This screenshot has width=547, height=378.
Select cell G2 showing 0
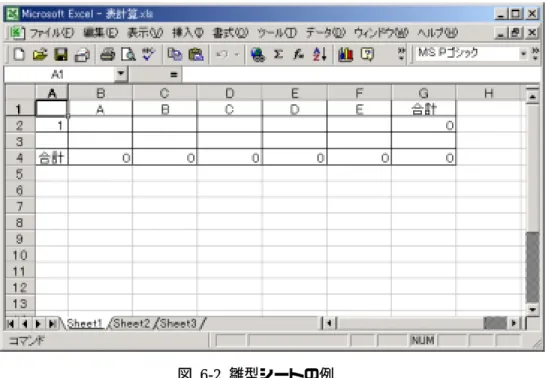point(424,125)
